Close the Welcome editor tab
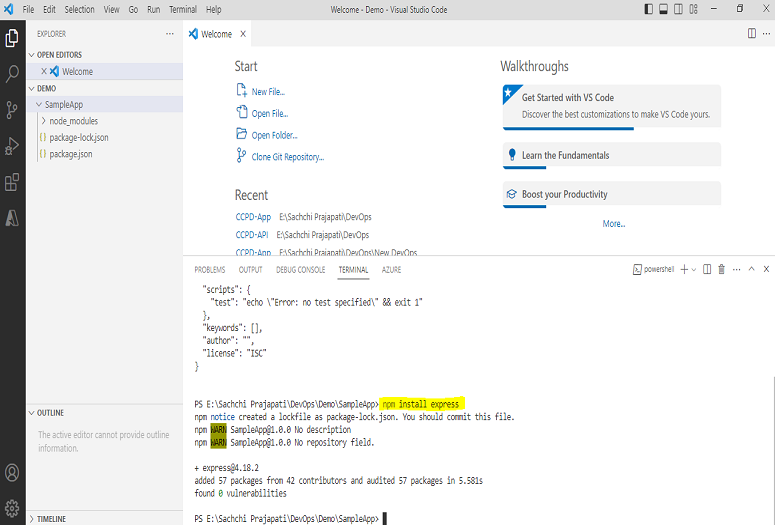Viewport: 775px width, 525px height. tap(243, 34)
